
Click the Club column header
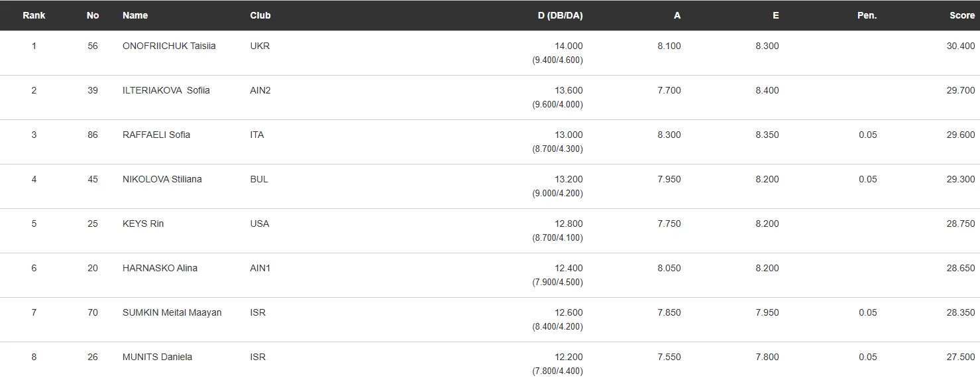[260, 15]
